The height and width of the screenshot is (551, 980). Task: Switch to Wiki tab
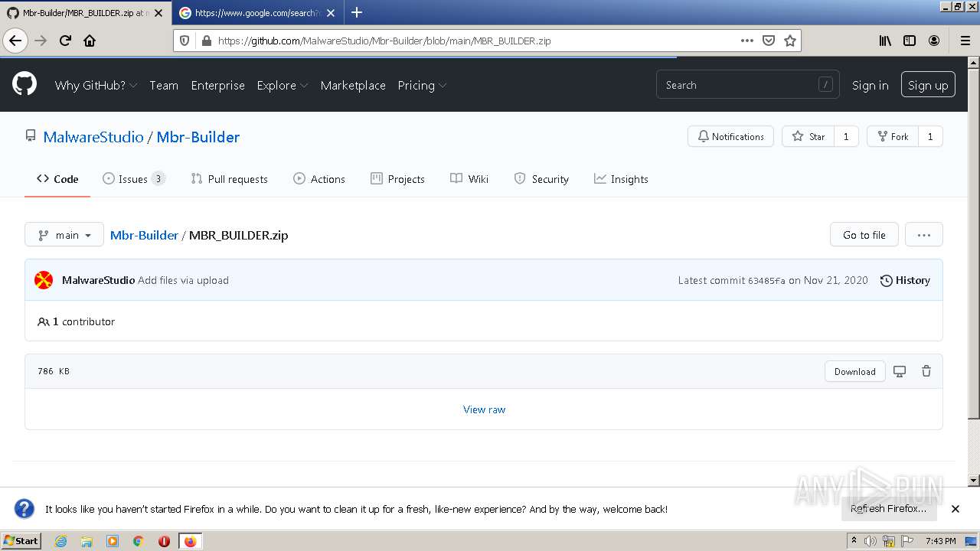tap(469, 179)
